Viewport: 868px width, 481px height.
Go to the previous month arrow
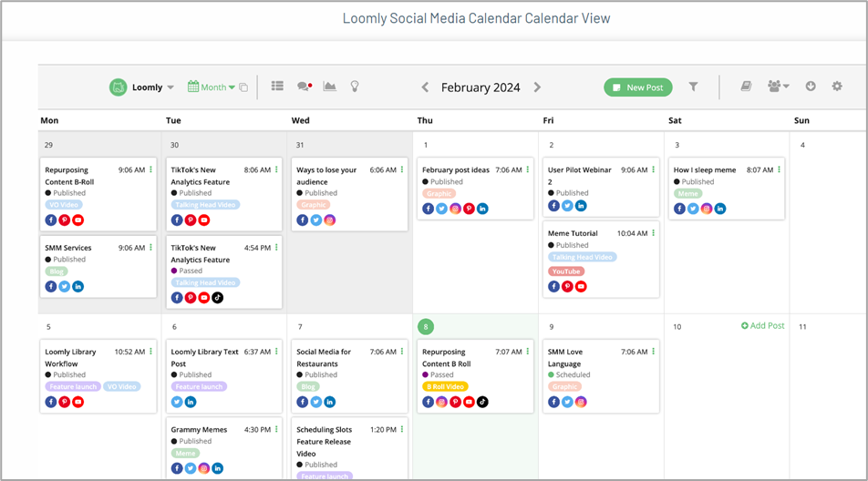click(425, 87)
